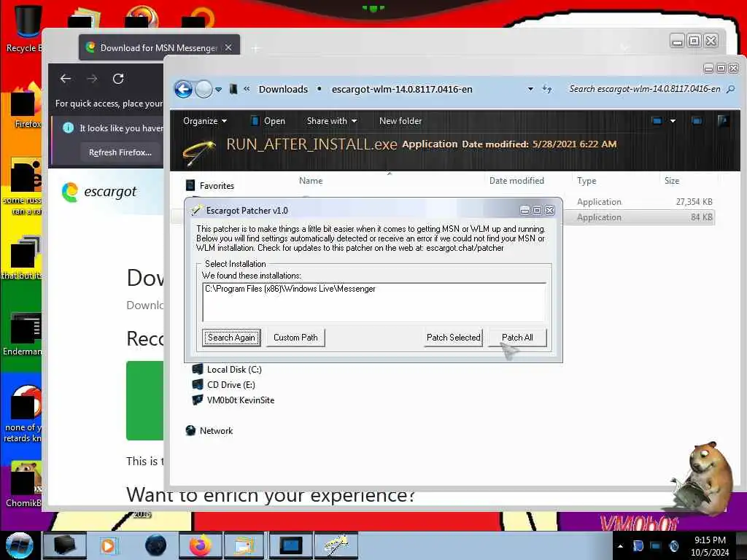
Task: Sort by Name column header
Action: (311, 181)
